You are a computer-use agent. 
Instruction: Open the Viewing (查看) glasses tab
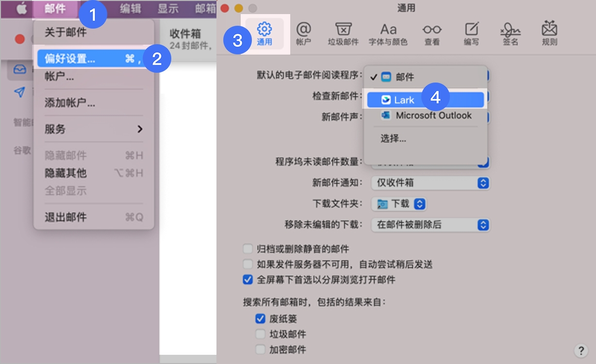(x=432, y=33)
